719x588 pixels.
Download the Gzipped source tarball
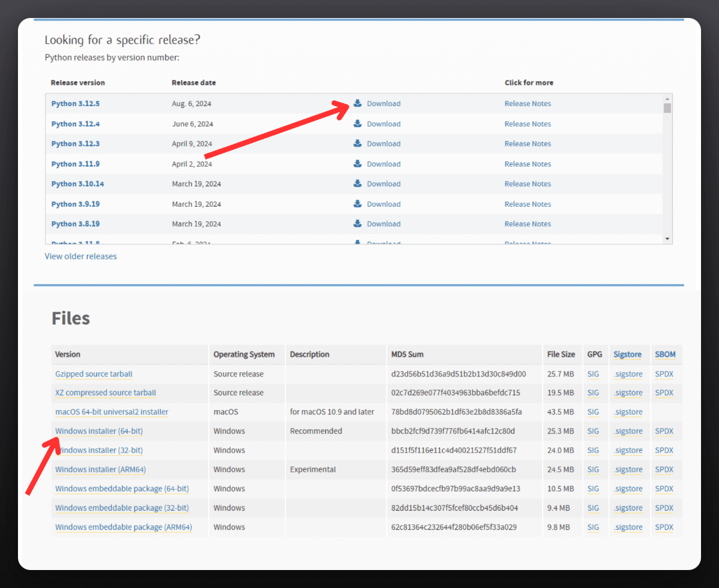pos(94,374)
